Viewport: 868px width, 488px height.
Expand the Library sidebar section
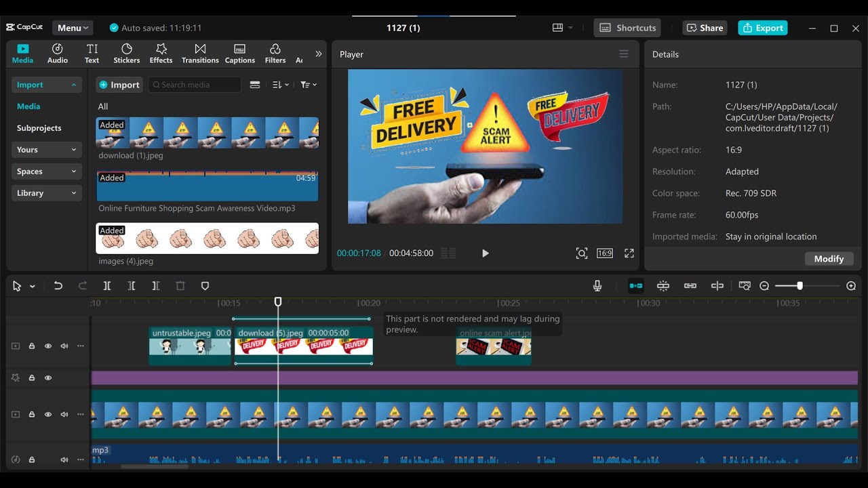click(46, 193)
